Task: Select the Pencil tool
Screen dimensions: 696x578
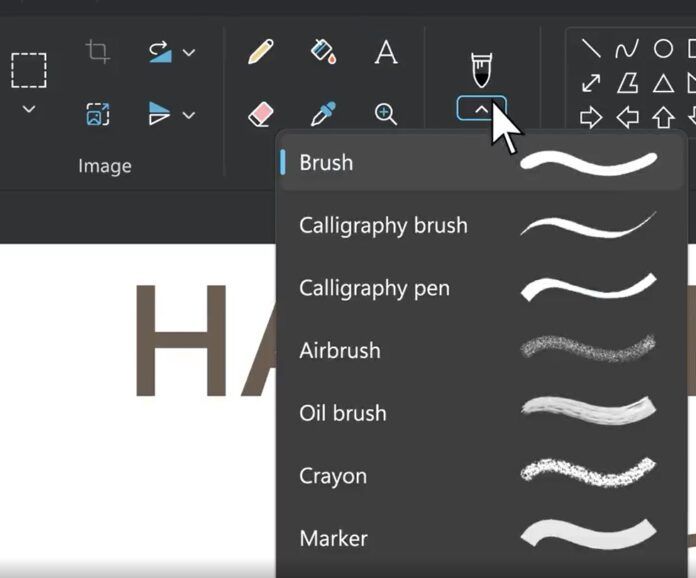Action: (x=261, y=52)
